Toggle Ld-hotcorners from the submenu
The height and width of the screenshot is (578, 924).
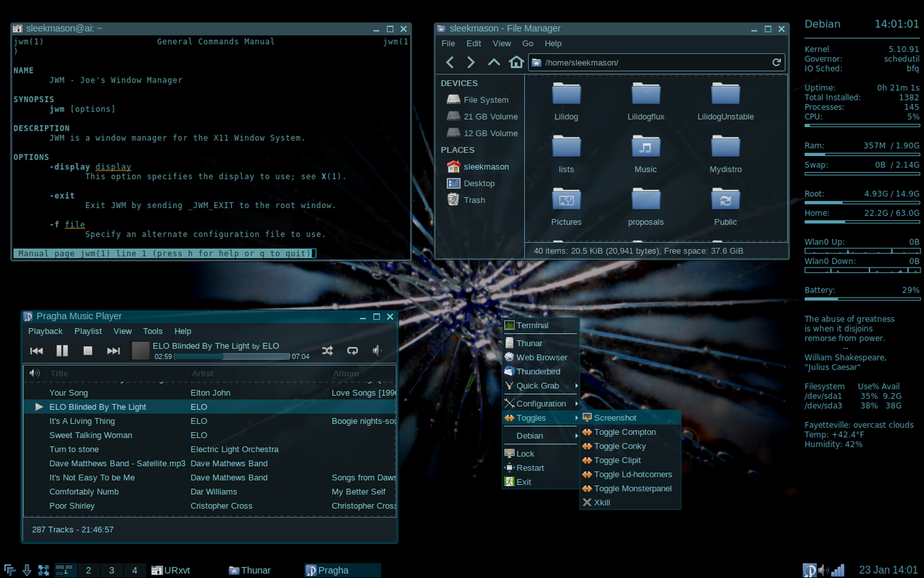coord(630,475)
